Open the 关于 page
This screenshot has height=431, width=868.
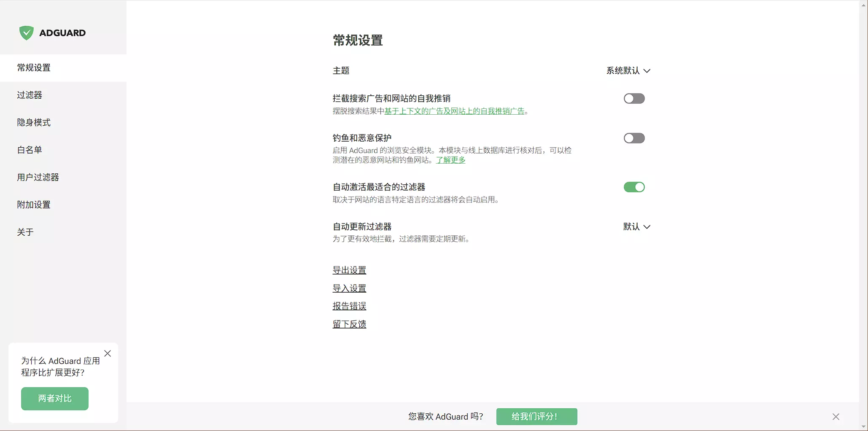(x=25, y=232)
